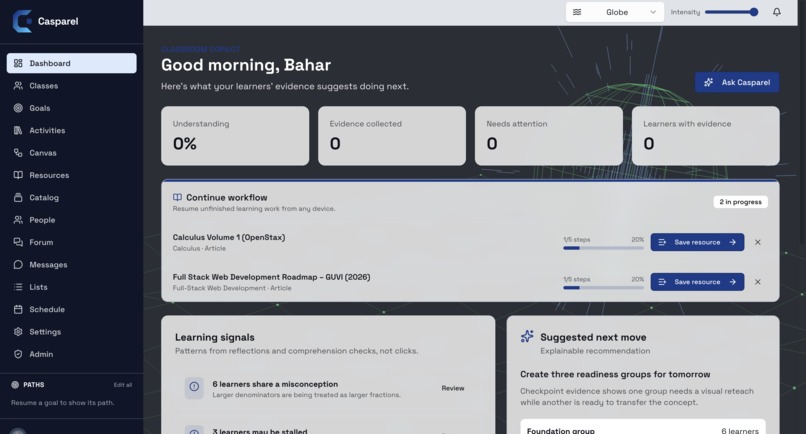Open the Goals menu item
The width and height of the screenshot is (806, 434).
coord(71,108)
